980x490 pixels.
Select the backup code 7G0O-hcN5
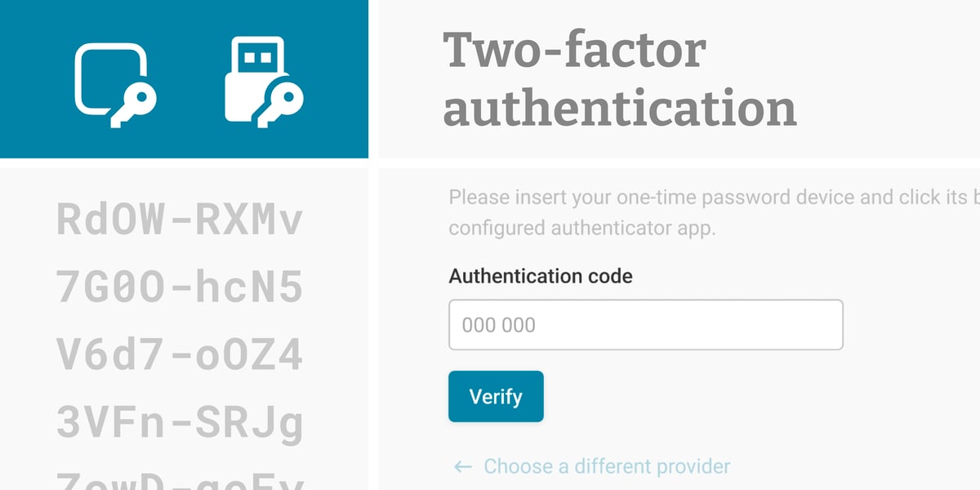click(180, 286)
